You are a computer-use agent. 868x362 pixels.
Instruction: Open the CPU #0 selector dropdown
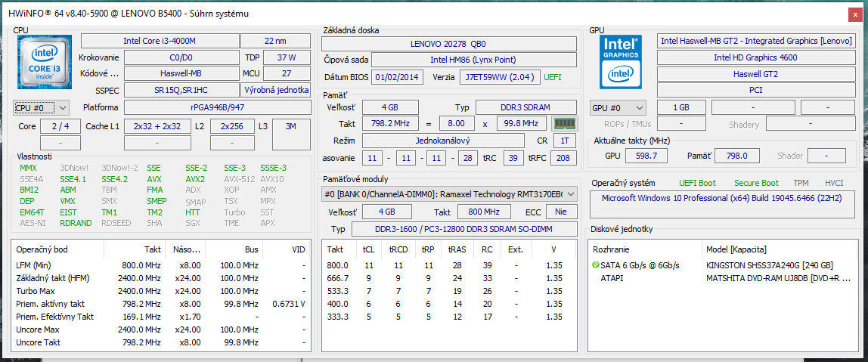click(42, 108)
